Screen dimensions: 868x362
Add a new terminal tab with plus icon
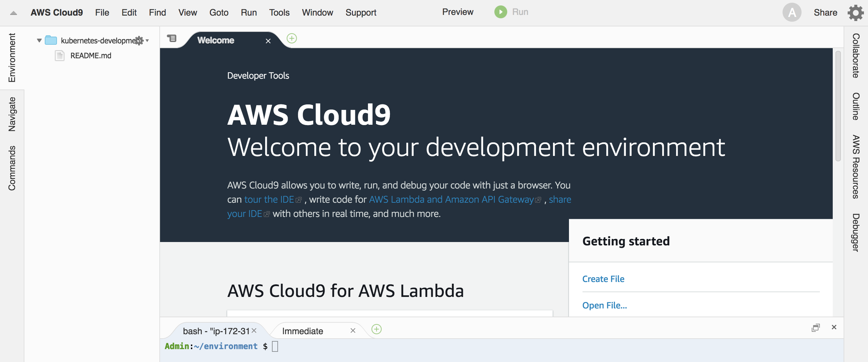tap(376, 329)
